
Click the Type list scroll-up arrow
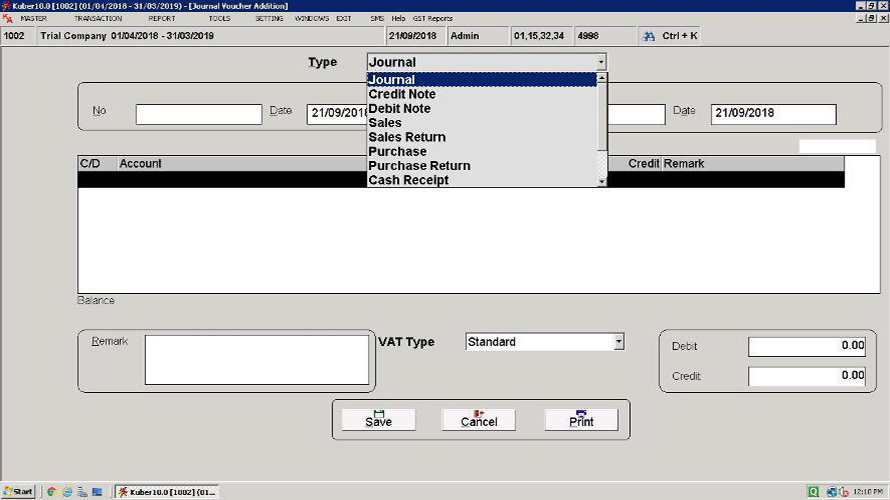(602, 78)
